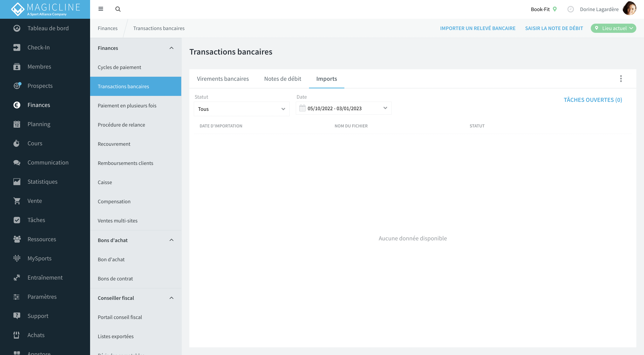Click Importer un relevé bancaire
This screenshot has width=644, height=355.
(x=477, y=28)
